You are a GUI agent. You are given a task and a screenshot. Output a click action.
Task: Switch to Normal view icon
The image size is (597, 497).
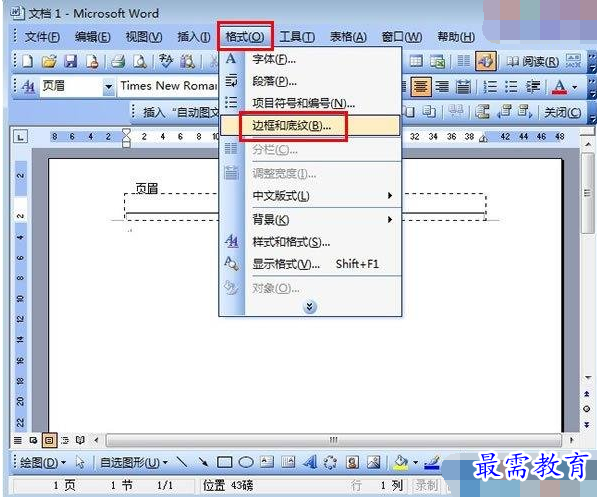click(x=18, y=440)
